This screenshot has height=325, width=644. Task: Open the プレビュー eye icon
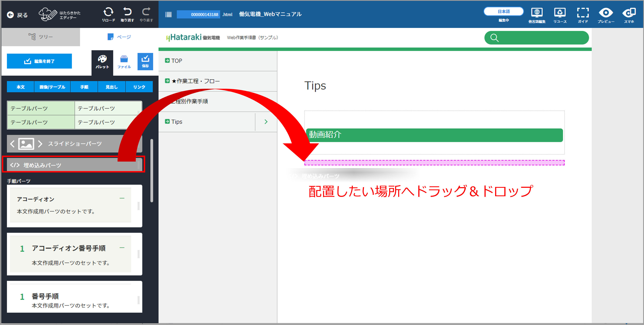pyautogui.click(x=605, y=13)
